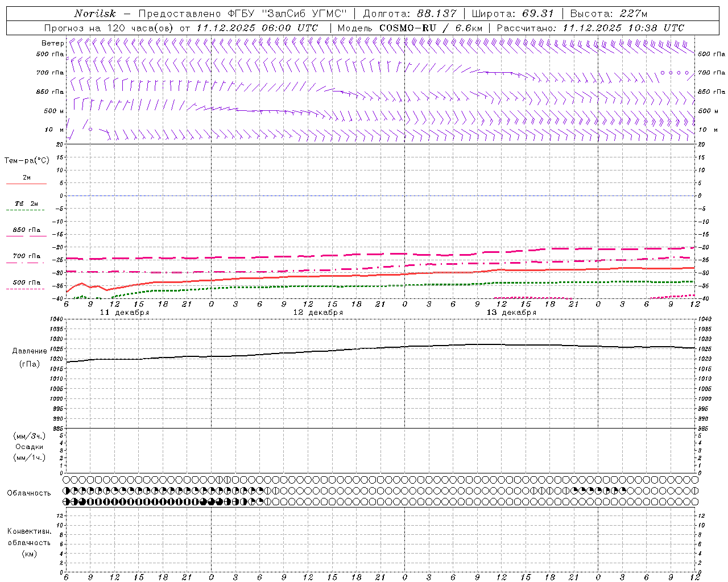Click the Рассчитано: 11.12.2025 10:38 UTC timestamp
The image size is (728, 582).
[590, 28]
